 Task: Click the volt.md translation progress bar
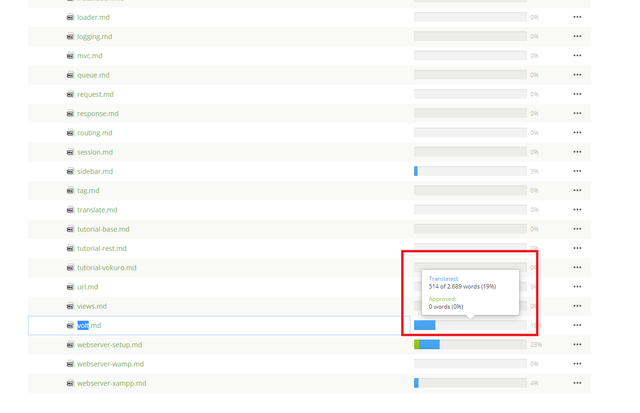point(470,325)
